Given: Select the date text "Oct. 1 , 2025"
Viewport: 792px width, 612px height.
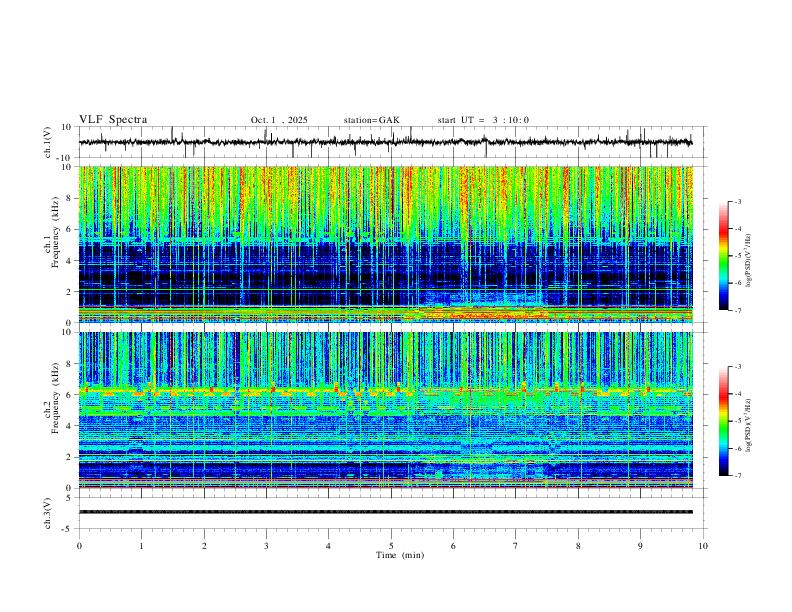Looking at the screenshot, I should (x=279, y=120).
